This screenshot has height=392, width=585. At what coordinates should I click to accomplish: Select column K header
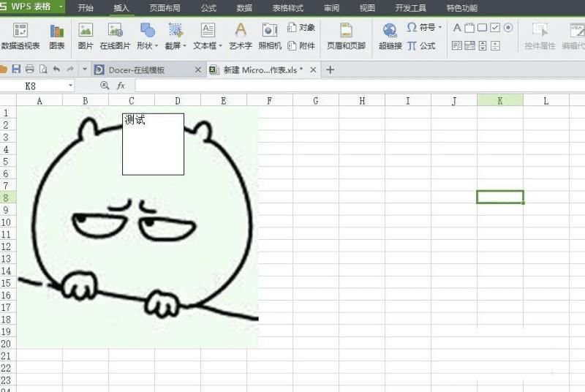500,101
